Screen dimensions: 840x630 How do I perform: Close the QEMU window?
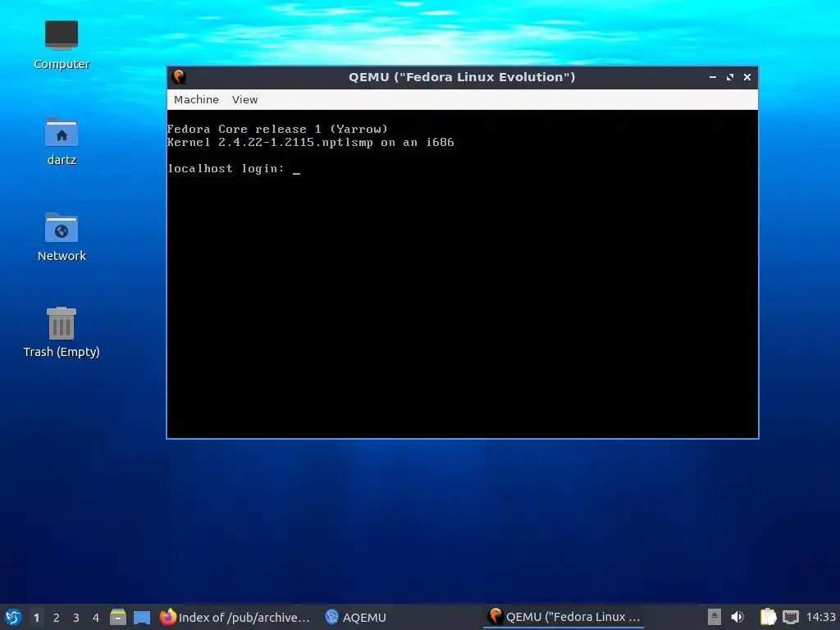[x=747, y=77]
